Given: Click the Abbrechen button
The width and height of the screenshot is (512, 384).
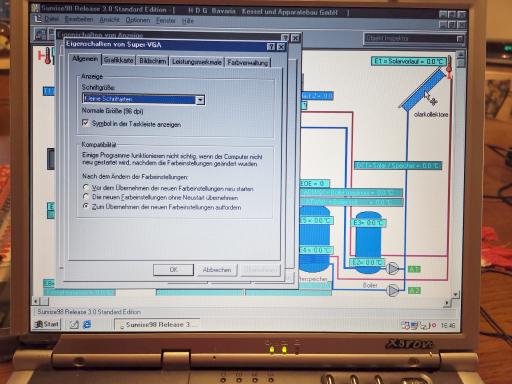Looking at the screenshot, I should (217, 270).
